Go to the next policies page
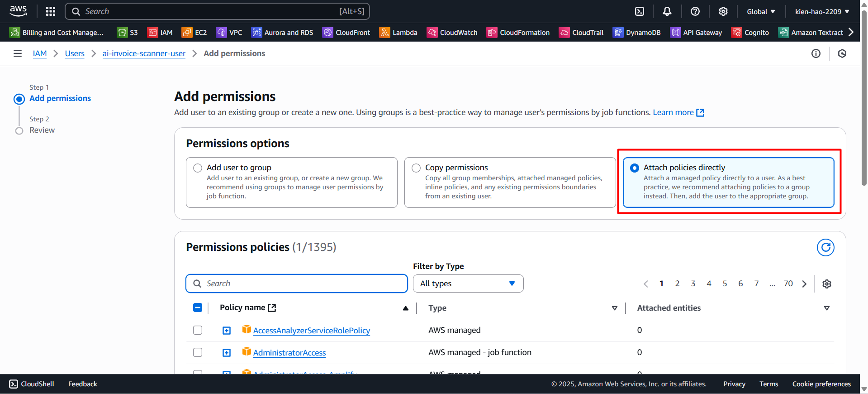The image size is (868, 394). tap(804, 284)
